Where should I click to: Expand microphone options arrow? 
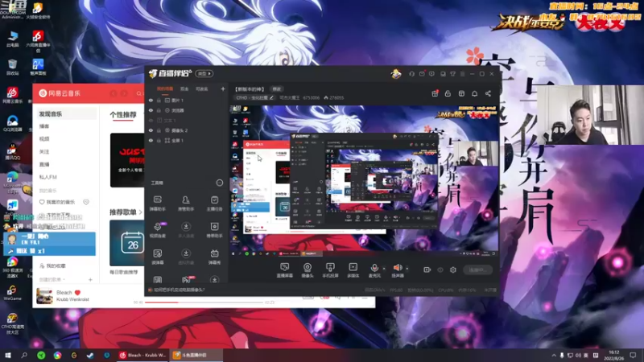pos(384,269)
